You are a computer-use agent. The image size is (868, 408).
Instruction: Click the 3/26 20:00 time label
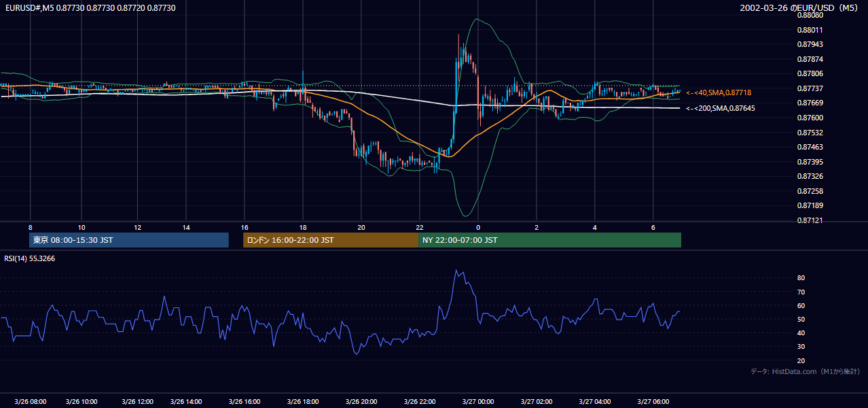point(361,401)
